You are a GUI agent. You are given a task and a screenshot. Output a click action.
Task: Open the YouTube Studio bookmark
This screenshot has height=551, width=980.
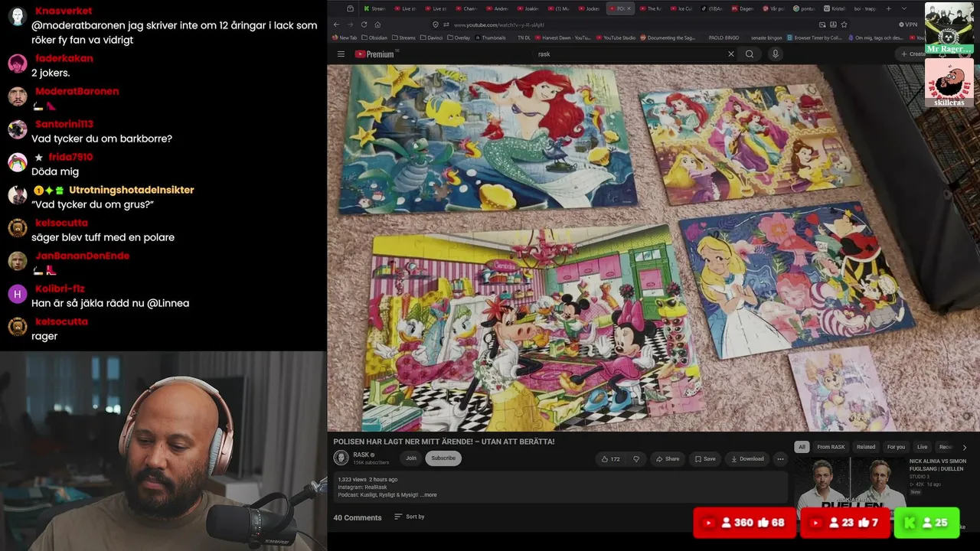click(616, 37)
